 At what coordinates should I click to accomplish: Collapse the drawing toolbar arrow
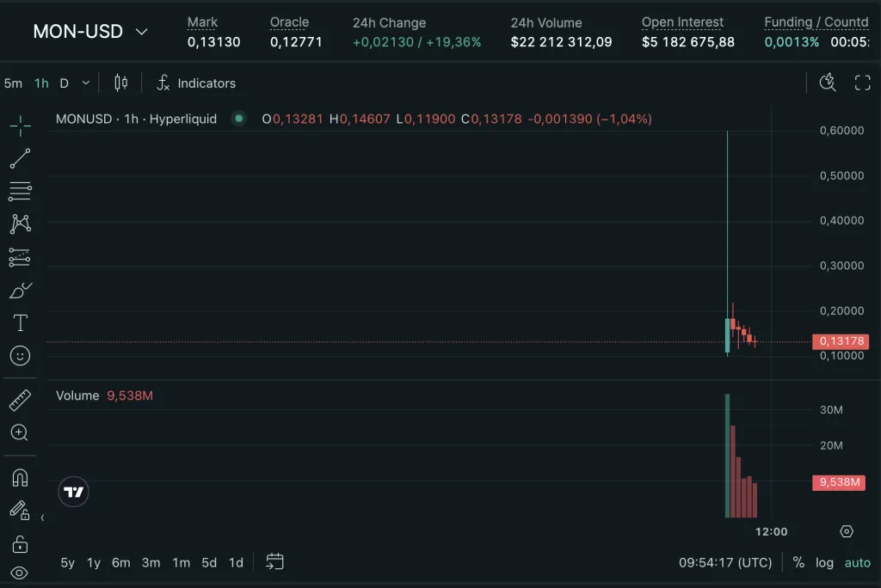(x=43, y=518)
